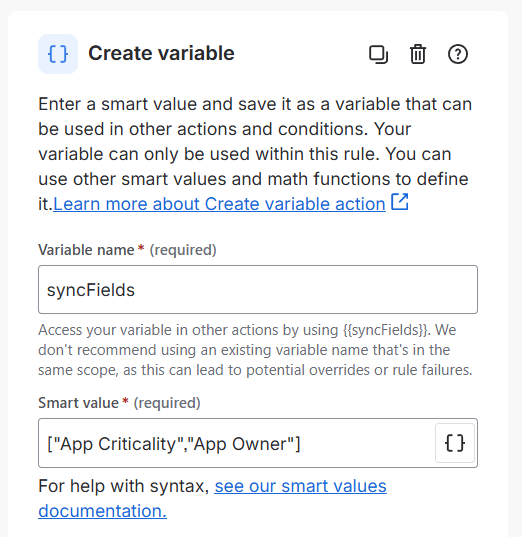Click '(required)' next to Variable name
Image resolution: width=522 pixels, height=537 pixels.
pyautogui.click(x=183, y=250)
